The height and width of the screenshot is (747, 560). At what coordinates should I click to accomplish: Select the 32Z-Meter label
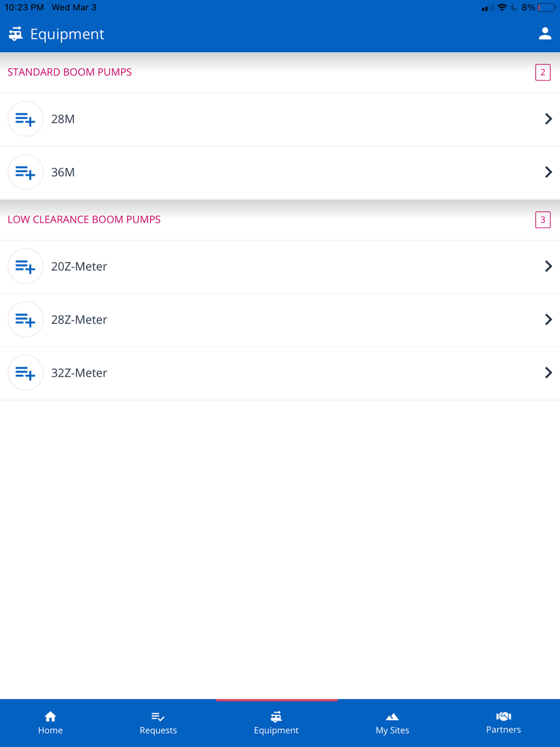point(79,372)
